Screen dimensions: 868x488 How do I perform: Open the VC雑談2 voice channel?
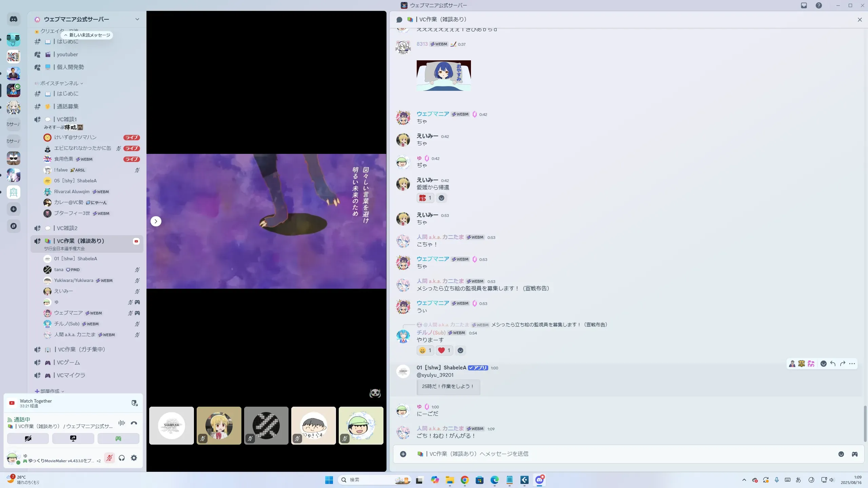[x=67, y=228]
